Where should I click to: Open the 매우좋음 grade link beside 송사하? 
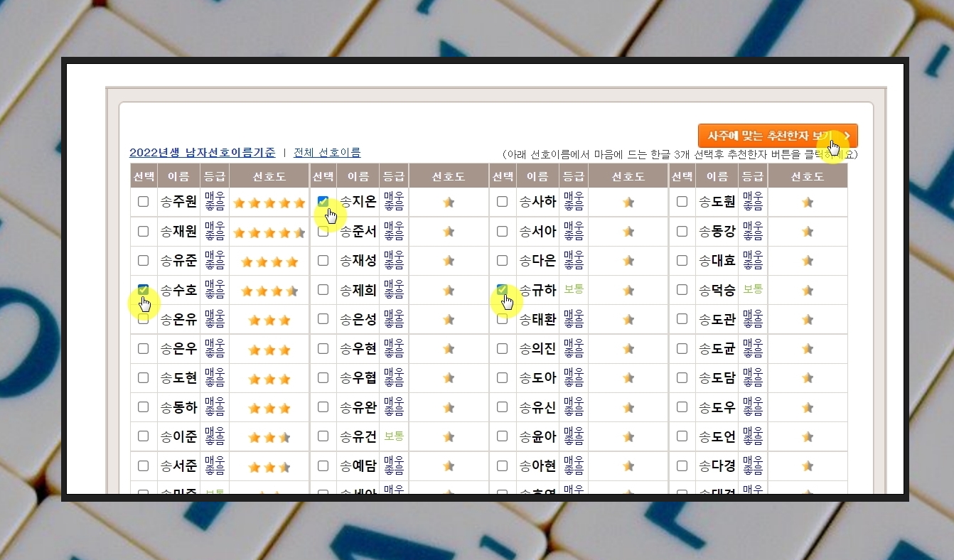coord(574,201)
